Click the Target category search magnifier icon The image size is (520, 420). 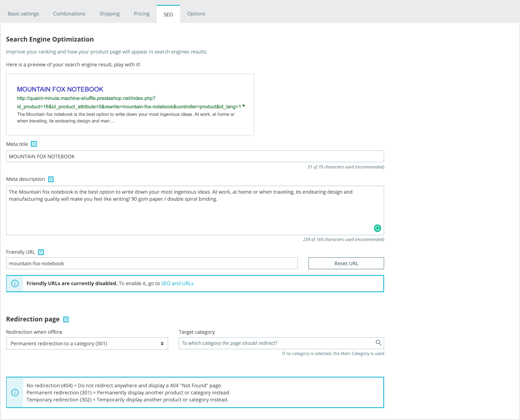[378, 343]
